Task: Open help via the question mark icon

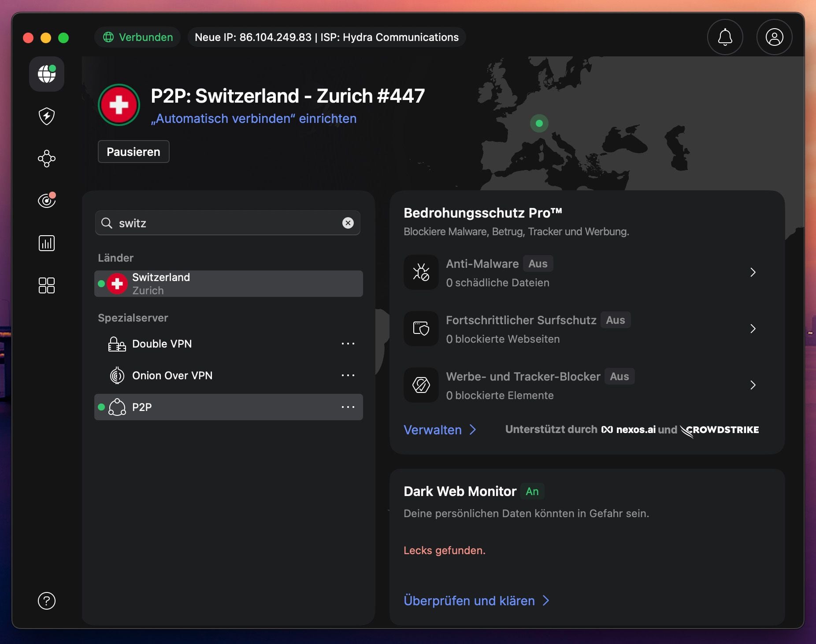Action: coord(46,601)
